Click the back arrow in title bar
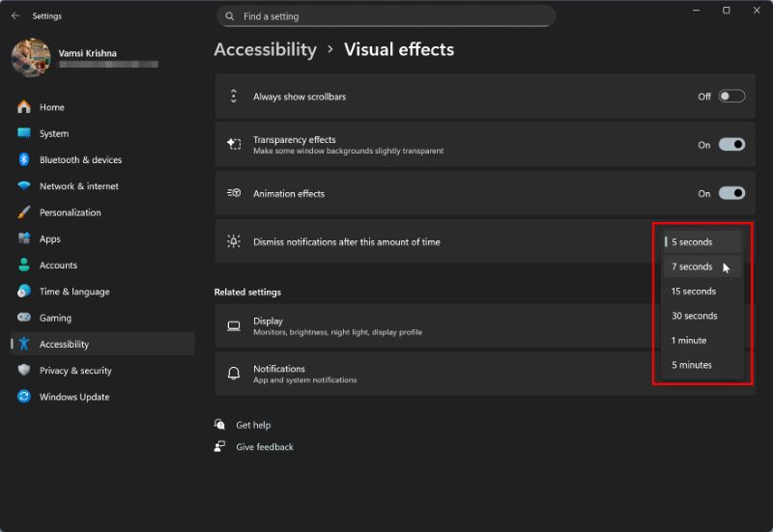The width and height of the screenshot is (773, 532). click(14, 15)
